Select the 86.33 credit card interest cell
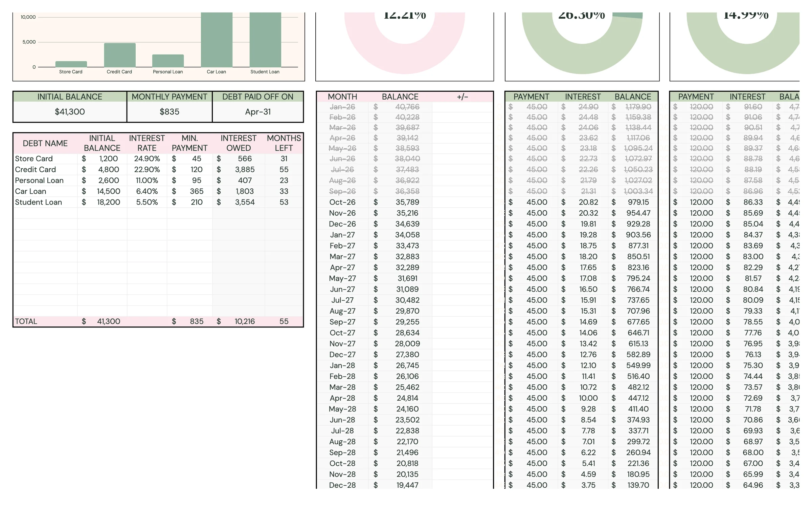 point(747,202)
